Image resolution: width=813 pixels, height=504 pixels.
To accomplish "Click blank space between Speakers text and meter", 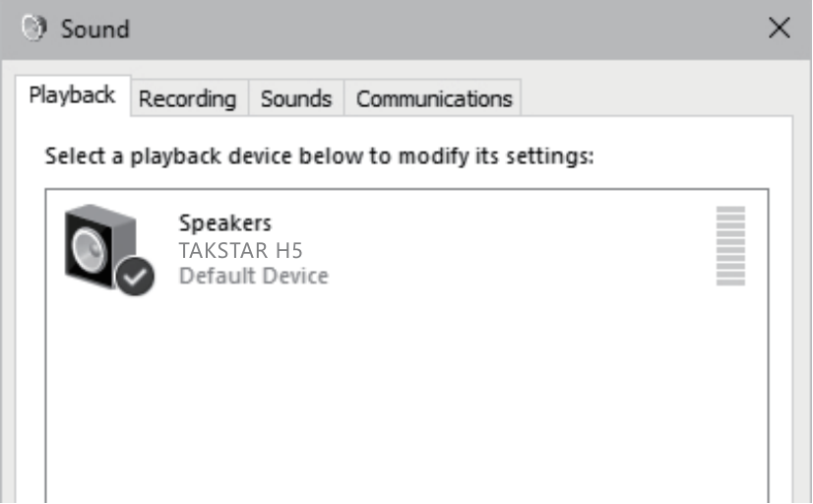I will pyautogui.click(x=522, y=246).
